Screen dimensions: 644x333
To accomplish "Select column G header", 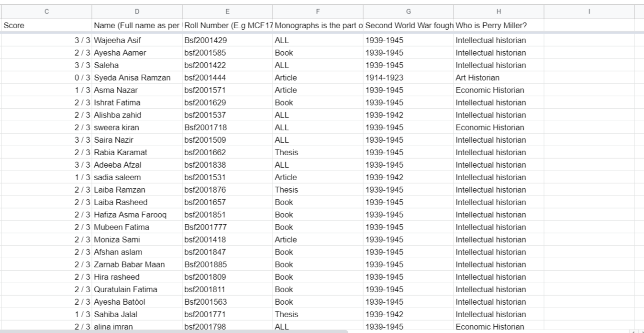I will click(408, 11).
